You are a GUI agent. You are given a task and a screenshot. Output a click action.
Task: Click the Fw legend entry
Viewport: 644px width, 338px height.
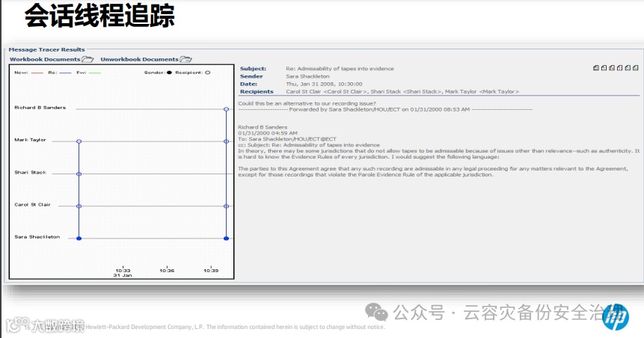pos(88,73)
